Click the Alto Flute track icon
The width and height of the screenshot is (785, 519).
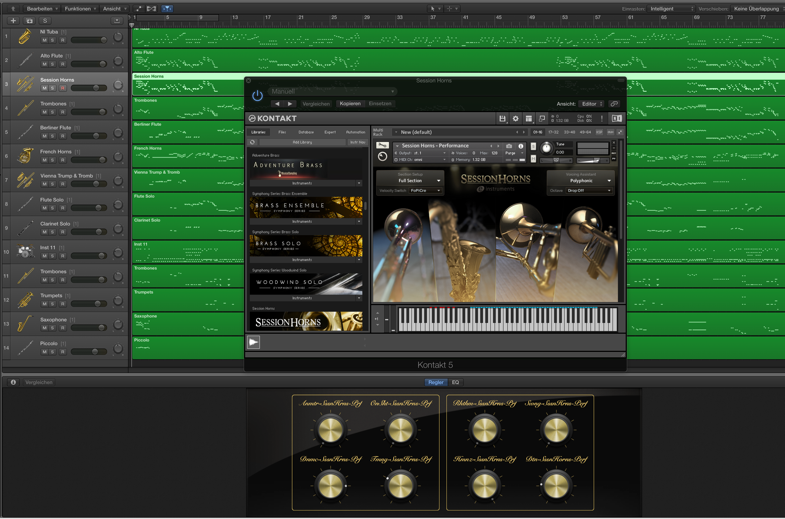pos(24,60)
